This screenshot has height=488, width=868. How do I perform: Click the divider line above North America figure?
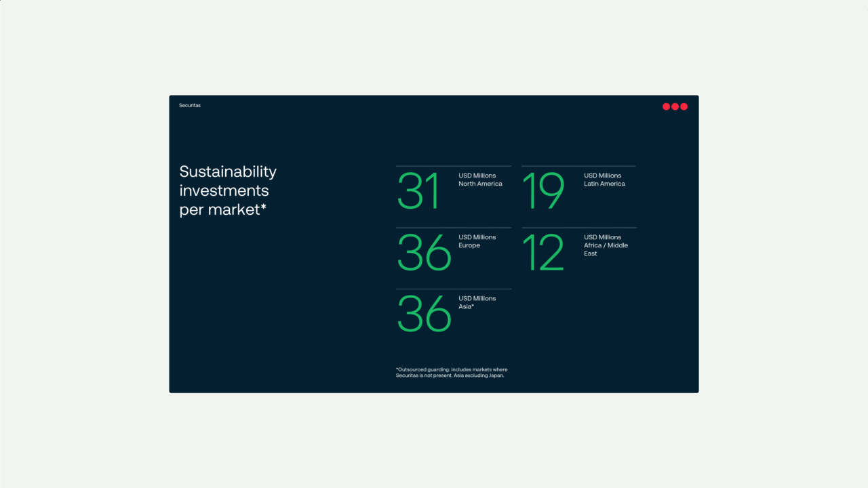[x=454, y=166]
